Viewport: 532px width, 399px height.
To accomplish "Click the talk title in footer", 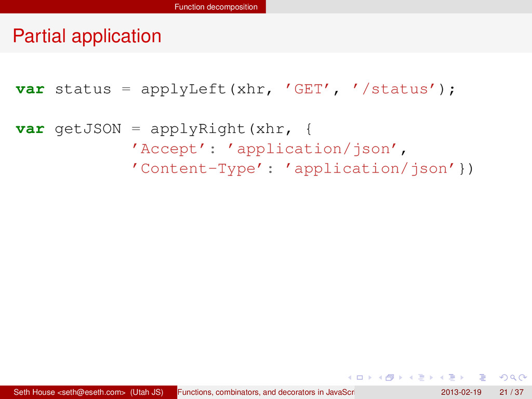I will tap(265, 392).
